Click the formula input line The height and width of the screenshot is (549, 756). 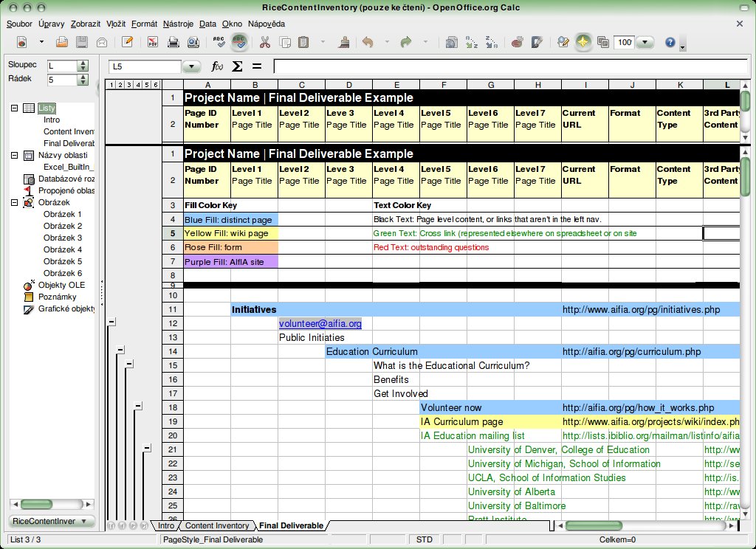[x=509, y=66]
